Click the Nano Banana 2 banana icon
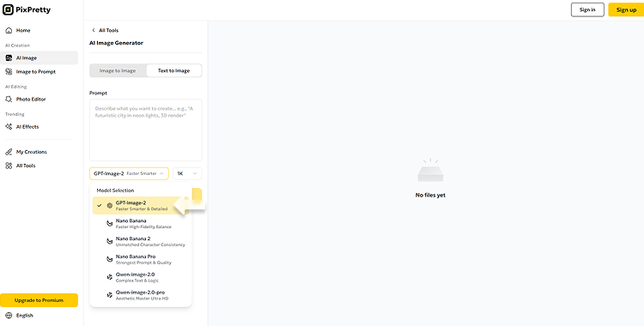The height and width of the screenshot is (326, 644). 110,241
